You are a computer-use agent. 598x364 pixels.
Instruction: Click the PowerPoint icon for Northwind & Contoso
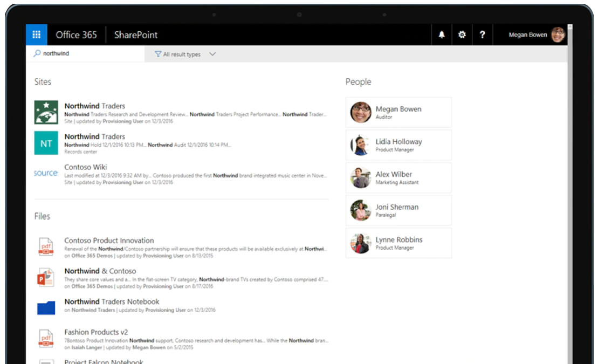coord(45,277)
